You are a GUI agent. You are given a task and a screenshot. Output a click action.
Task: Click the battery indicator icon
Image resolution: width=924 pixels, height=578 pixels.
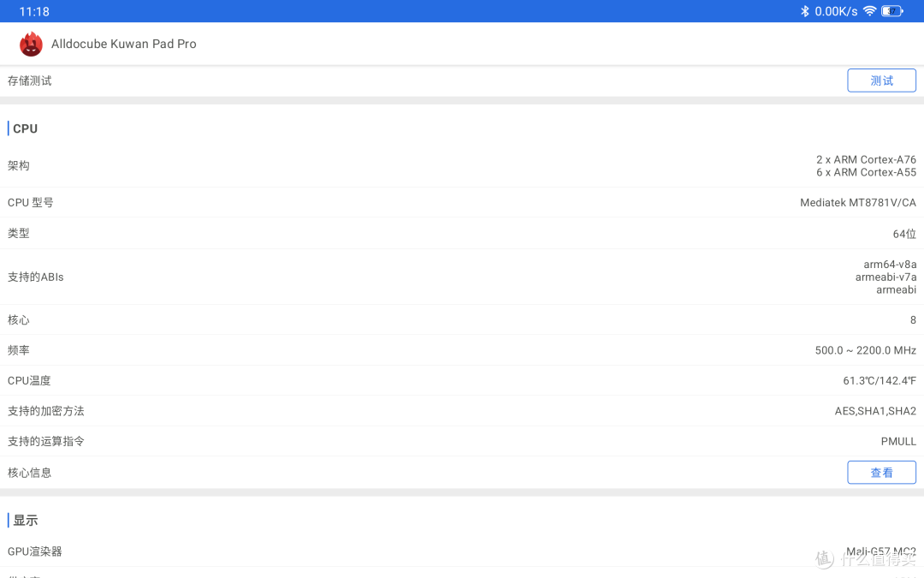coord(891,11)
